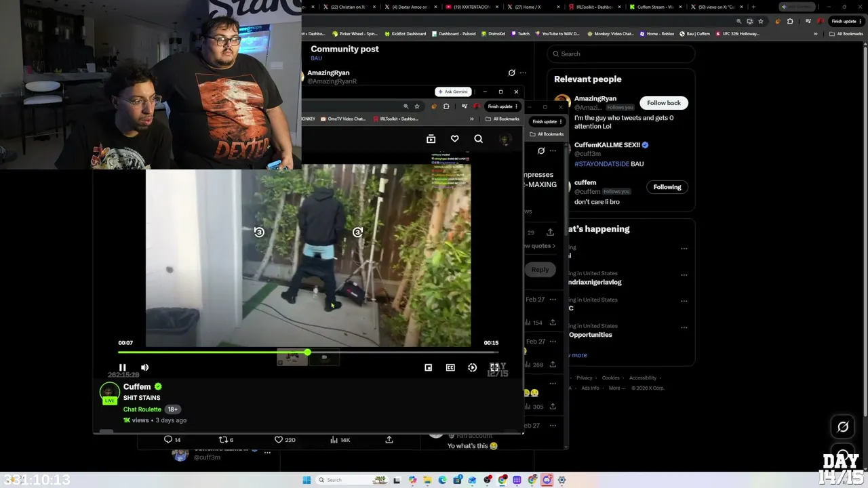Expand bookmarks overflow chevron in Kick window

click(x=472, y=119)
